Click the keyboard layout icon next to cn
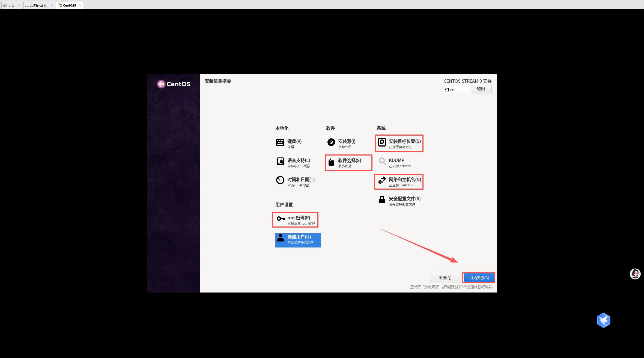This screenshot has width=644, height=358. [447, 90]
